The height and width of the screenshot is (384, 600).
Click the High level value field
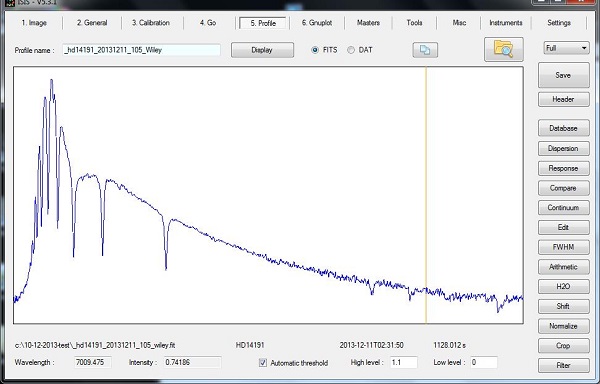[x=404, y=362]
